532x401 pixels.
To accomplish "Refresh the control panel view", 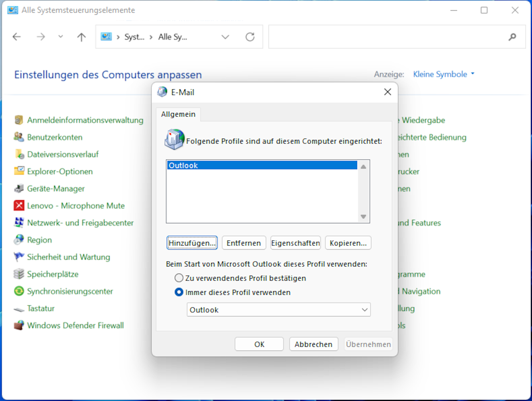I will [250, 37].
